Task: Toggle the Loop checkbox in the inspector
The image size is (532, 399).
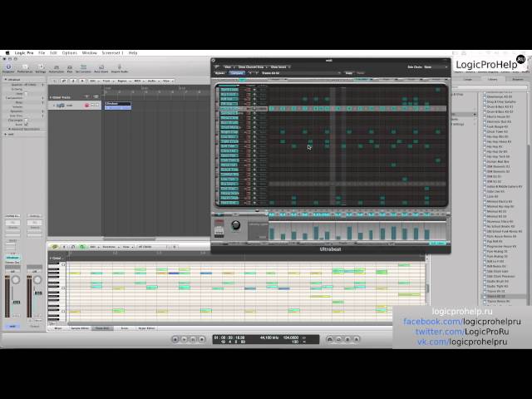Action: pyautogui.click(x=26, y=93)
